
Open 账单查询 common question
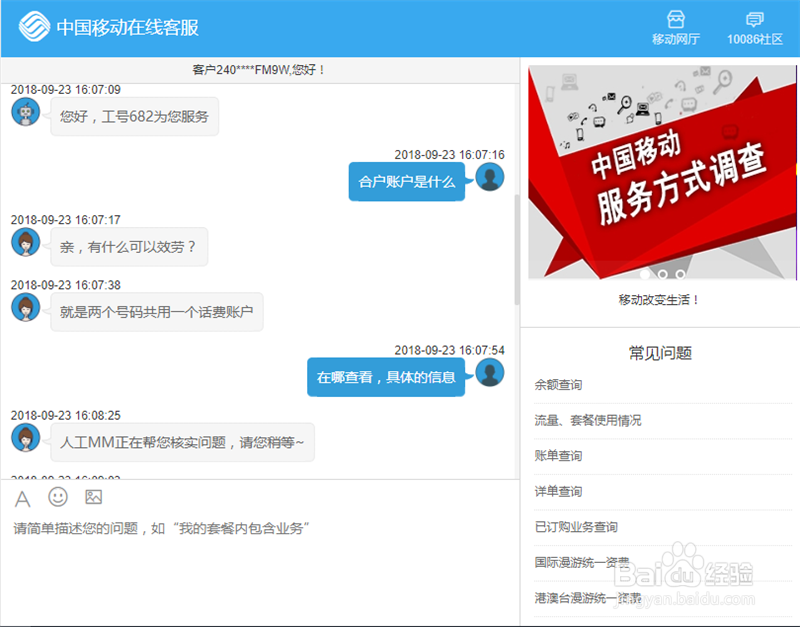[x=558, y=456]
